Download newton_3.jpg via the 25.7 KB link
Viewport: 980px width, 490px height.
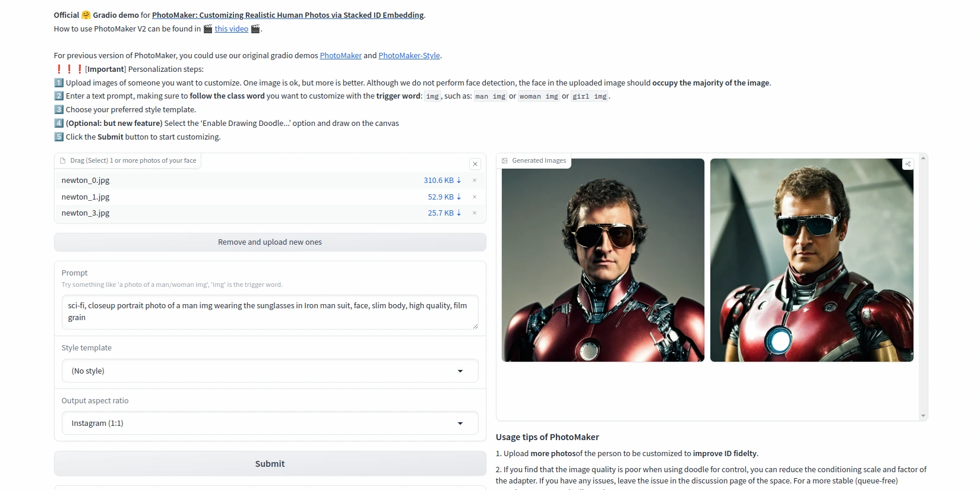(444, 213)
